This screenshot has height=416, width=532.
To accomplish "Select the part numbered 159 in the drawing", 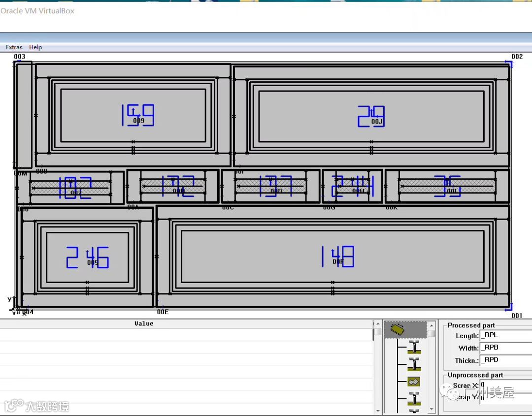I will [x=133, y=115].
